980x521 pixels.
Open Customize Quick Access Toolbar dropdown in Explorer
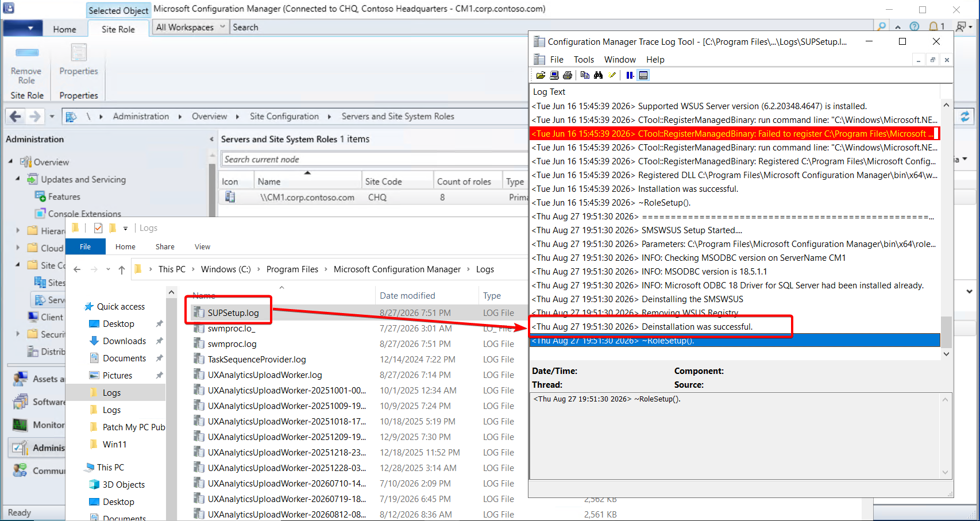(125, 229)
